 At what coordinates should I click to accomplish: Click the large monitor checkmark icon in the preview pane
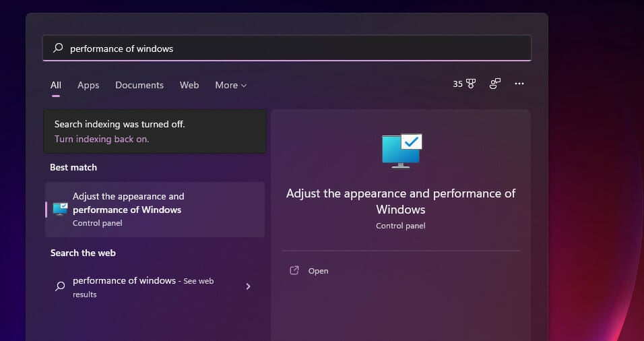coord(401,151)
